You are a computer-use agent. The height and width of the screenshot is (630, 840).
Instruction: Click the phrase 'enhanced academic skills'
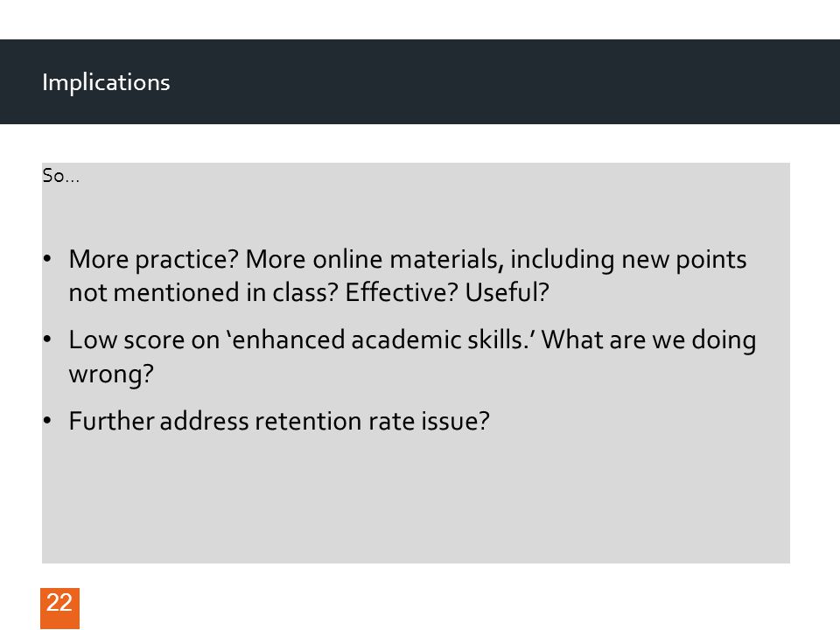[378, 339]
